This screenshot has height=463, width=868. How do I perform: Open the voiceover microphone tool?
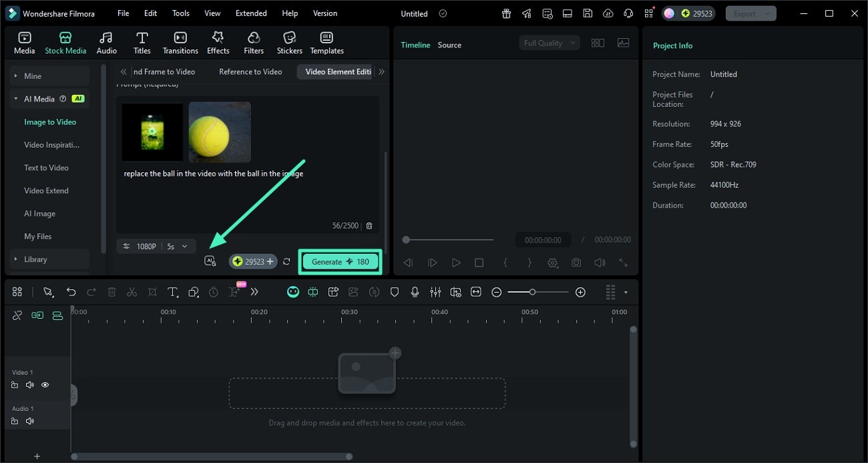(415, 292)
